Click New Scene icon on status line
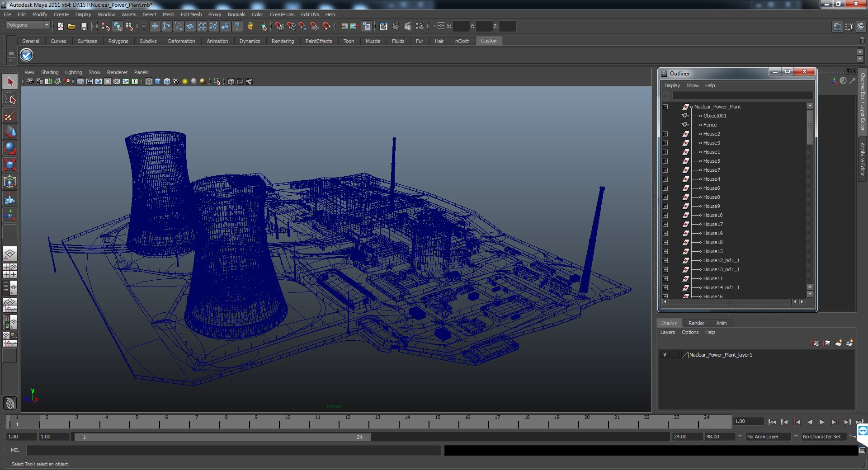 click(x=61, y=26)
